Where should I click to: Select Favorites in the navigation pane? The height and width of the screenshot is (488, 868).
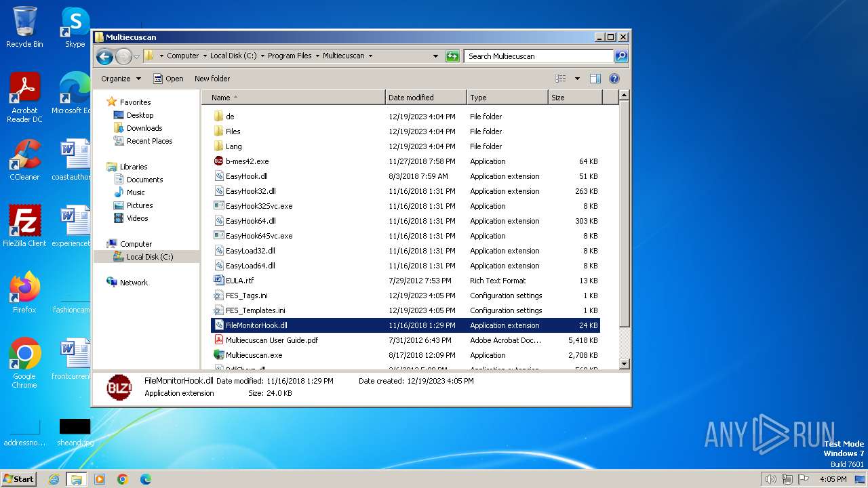point(135,102)
